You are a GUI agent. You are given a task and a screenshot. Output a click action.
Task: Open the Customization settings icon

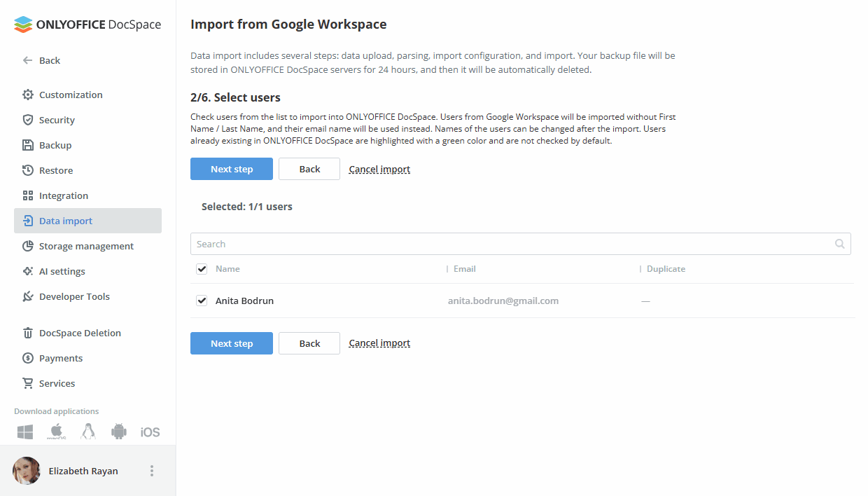(x=28, y=94)
